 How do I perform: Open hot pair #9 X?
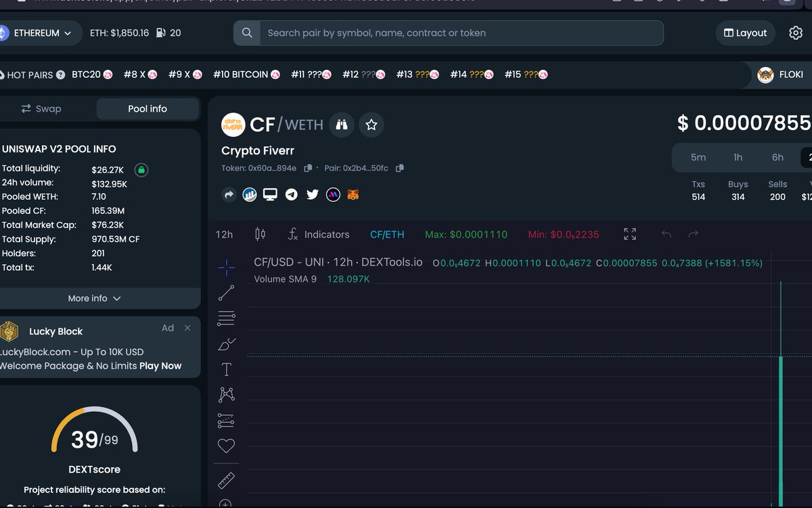[185, 75]
